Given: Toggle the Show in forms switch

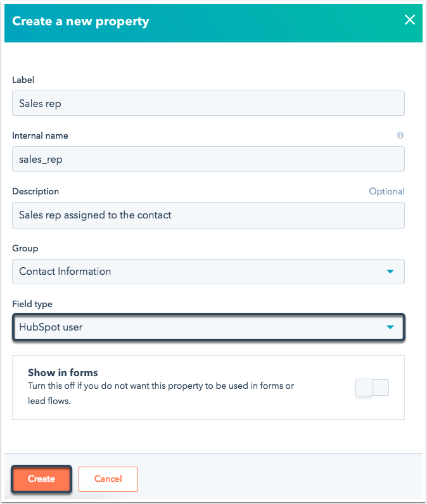Looking at the screenshot, I should tap(372, 387).
